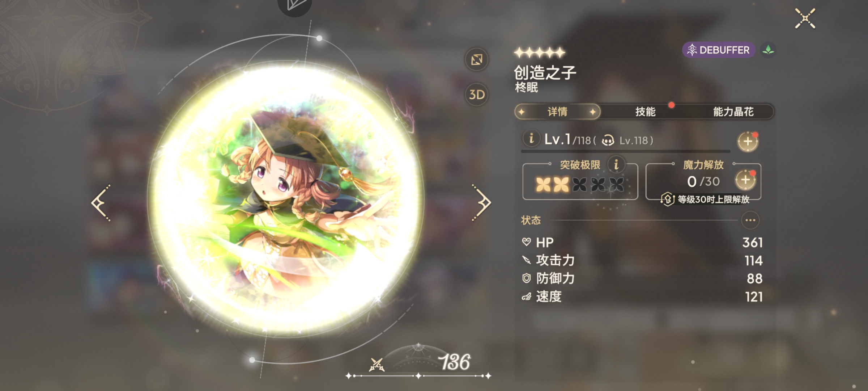Tap the 等级30时上限解放 unlock hint

click(705, 199)
